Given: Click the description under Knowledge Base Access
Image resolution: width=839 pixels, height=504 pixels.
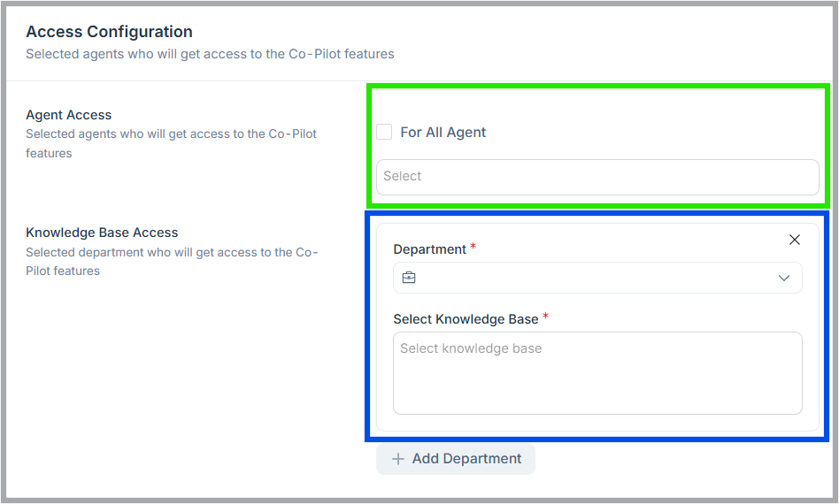Looking at the screenshot, I should tap(171, 261).
